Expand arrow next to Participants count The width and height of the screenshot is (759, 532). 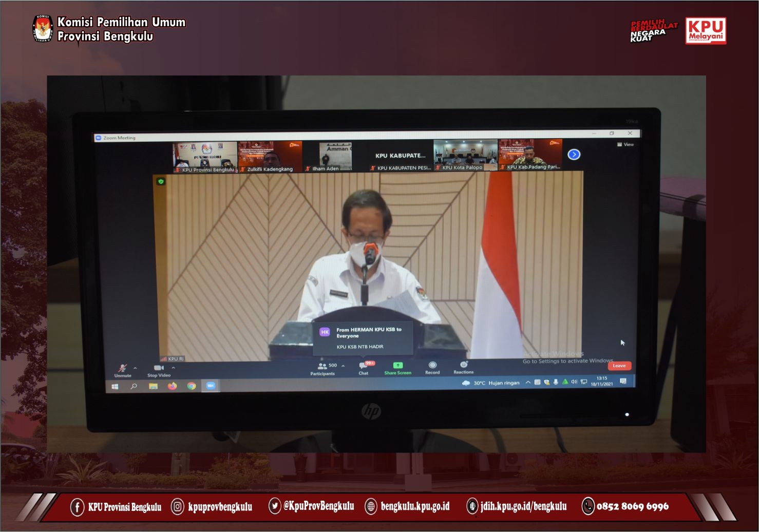pyautogui.click(x=343, y=366)
